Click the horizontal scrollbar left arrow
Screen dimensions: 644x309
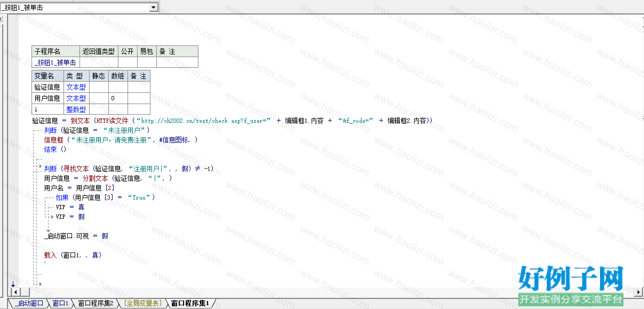pyautogui.click(x=15, y=292)
